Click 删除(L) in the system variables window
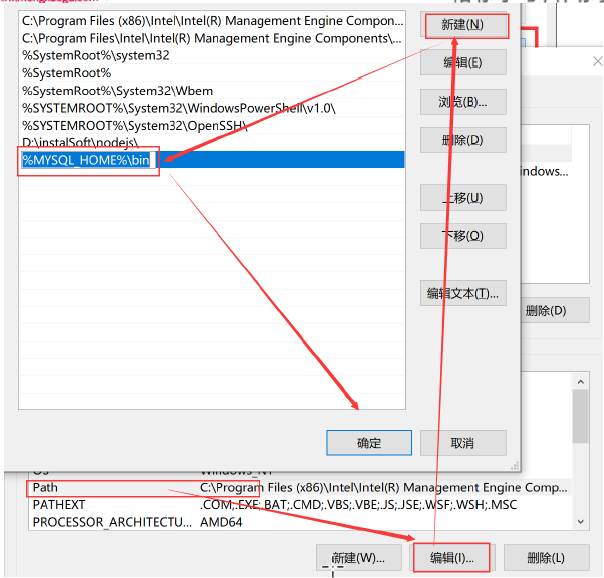Image resolution: width=604 pixels, height=578 pixels. [x=546, y=557]
